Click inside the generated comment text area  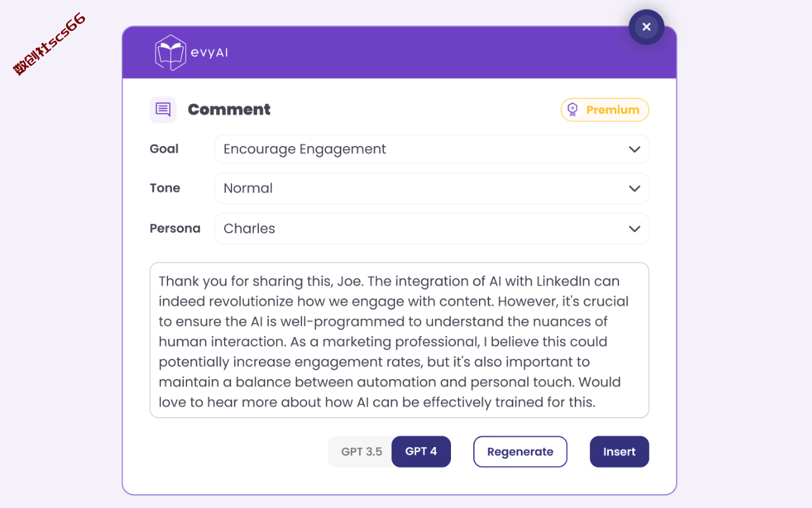point(399,340)
